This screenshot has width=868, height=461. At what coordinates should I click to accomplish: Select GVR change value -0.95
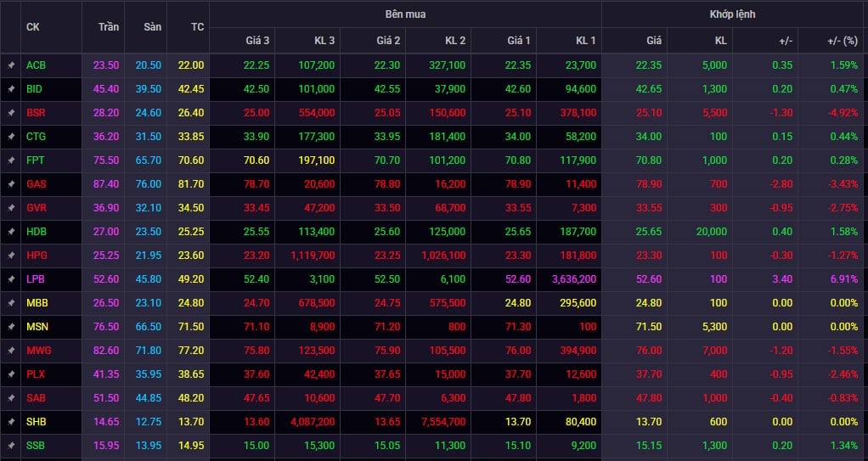tap(781, 208)
